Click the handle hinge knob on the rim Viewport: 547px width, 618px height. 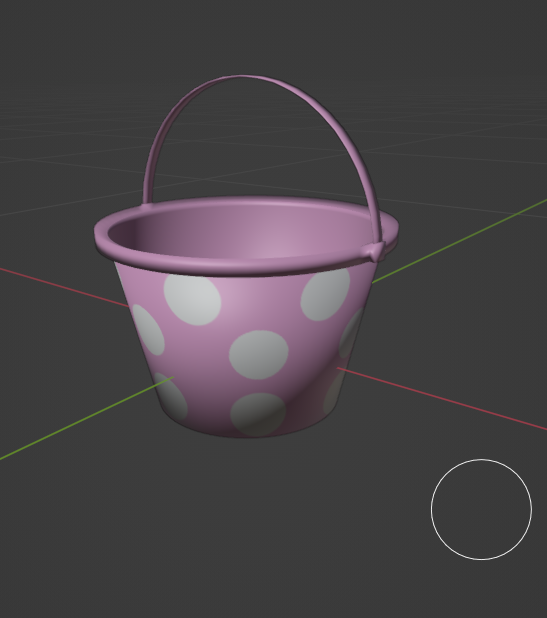(x=375, y=251)
